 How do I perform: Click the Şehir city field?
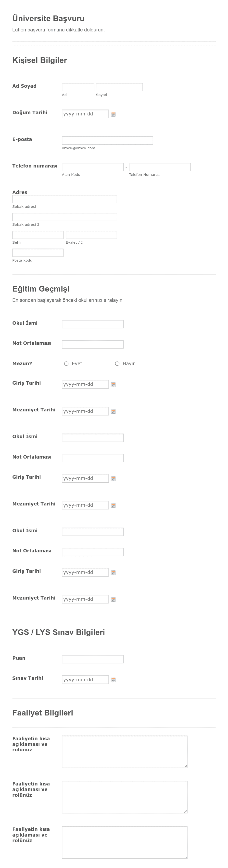tap(38, 235)
